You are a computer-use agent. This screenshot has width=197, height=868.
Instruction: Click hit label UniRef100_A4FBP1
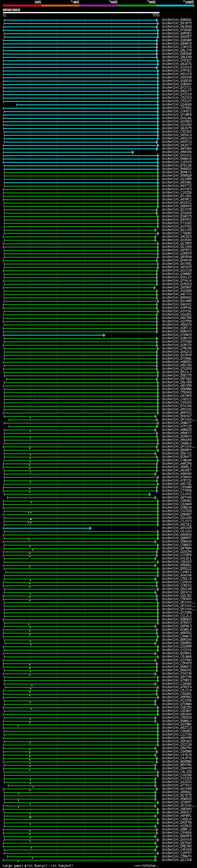(176, 816)
